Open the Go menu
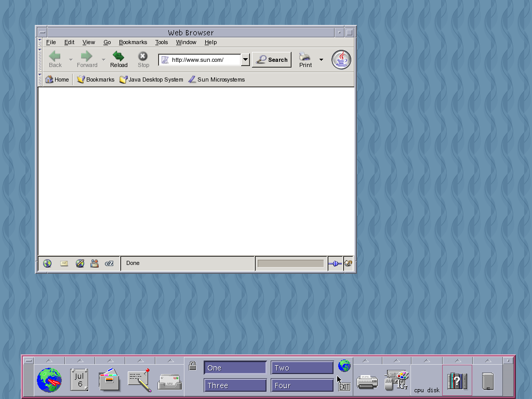 107,42
